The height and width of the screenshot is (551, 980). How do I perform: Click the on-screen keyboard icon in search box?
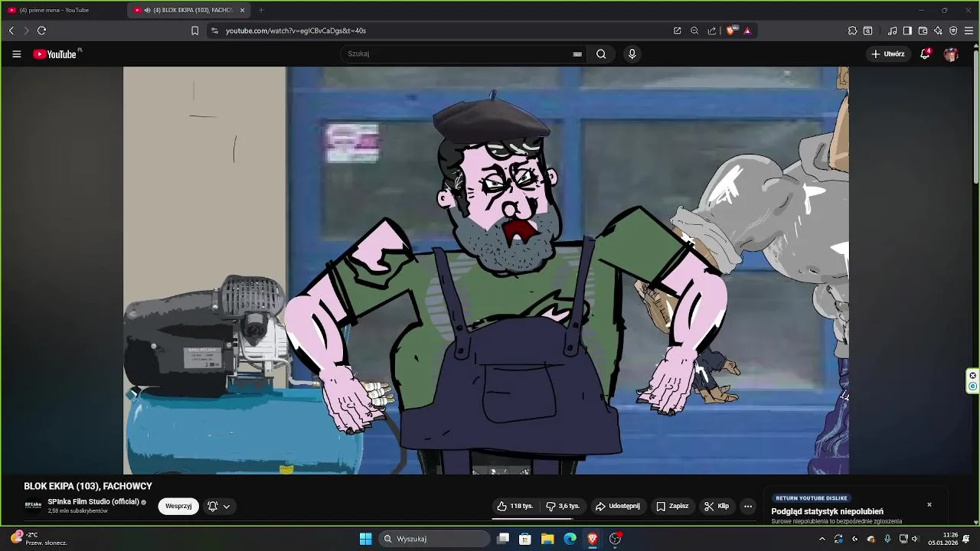577,54
